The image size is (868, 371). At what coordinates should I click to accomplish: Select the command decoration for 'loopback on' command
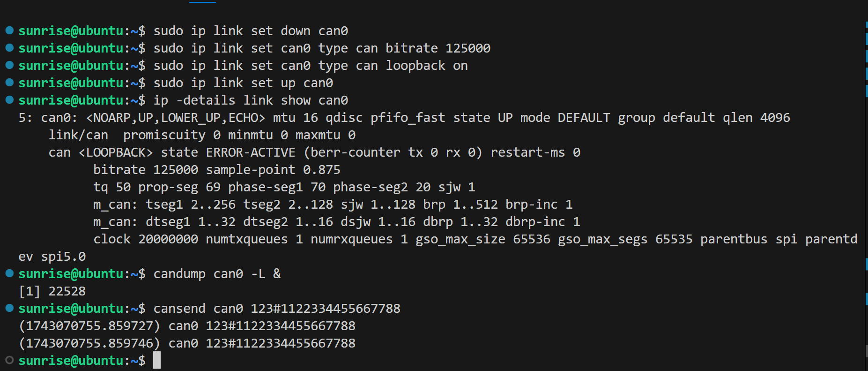(x=9, y=65)
